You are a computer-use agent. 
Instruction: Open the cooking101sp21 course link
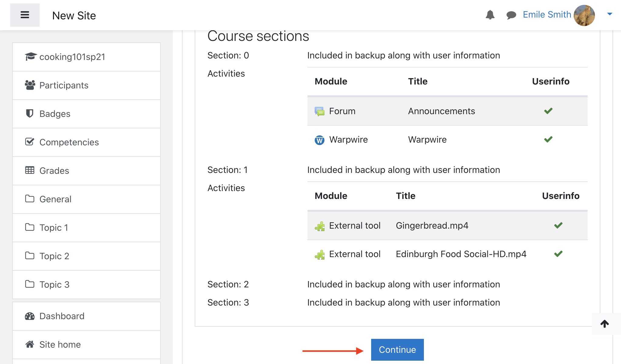pos(72,57)
